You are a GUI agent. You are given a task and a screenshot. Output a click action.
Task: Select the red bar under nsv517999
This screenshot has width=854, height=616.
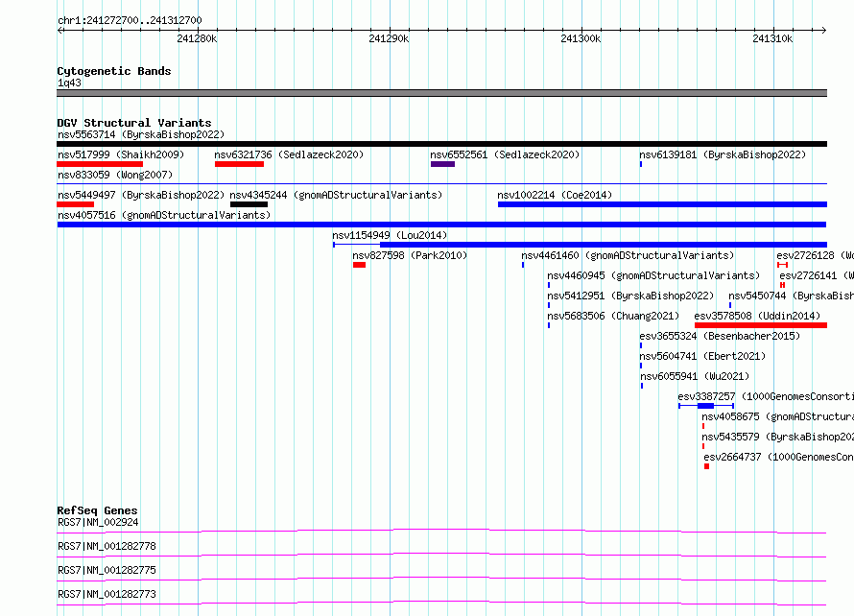click(100, 164)
